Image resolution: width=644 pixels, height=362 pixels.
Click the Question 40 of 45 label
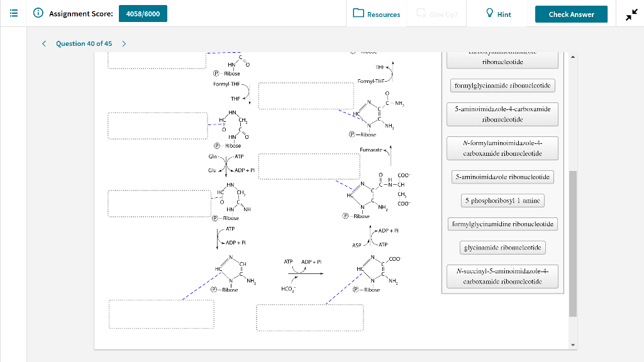click(x=84, y=43)
